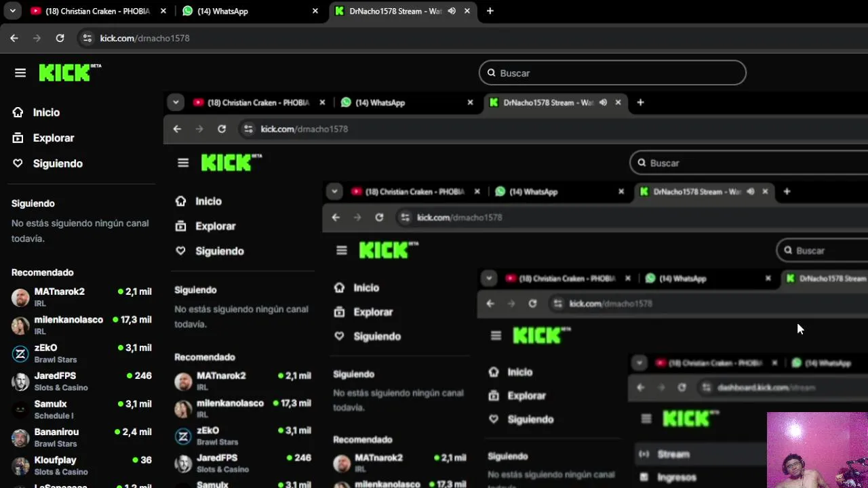The height and width of the screenshot is (488, 868).
Task: Switch to the outermost Christian Craken YouTube tab
Action: [98, 11]
